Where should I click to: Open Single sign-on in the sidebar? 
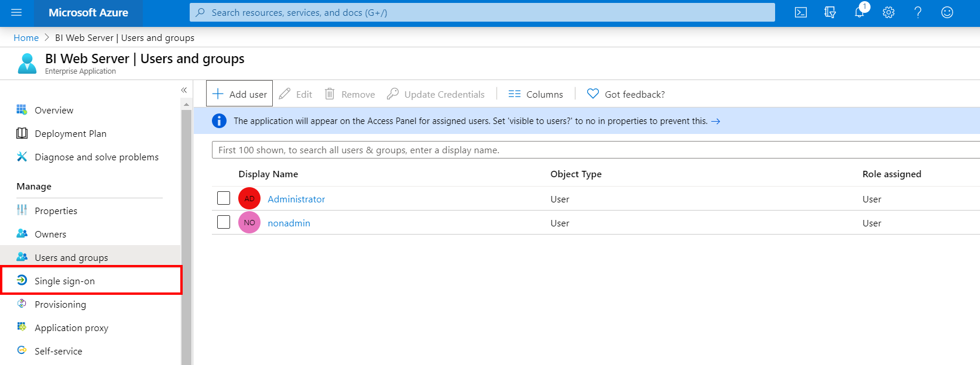point(91,281)
